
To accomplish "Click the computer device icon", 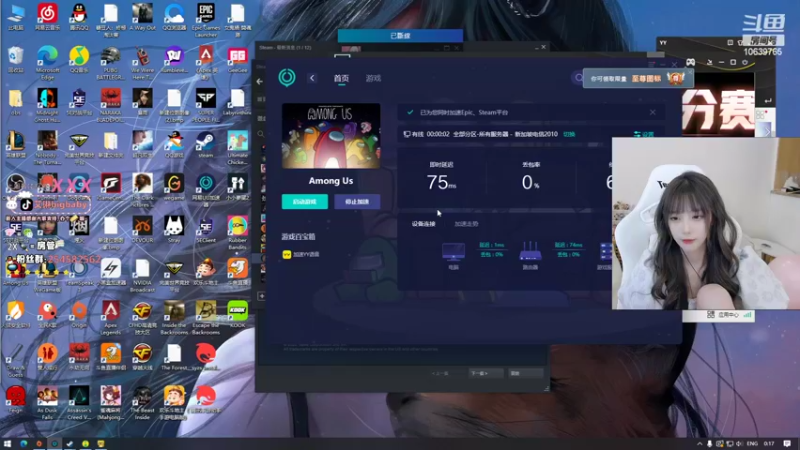I will 454,252.
